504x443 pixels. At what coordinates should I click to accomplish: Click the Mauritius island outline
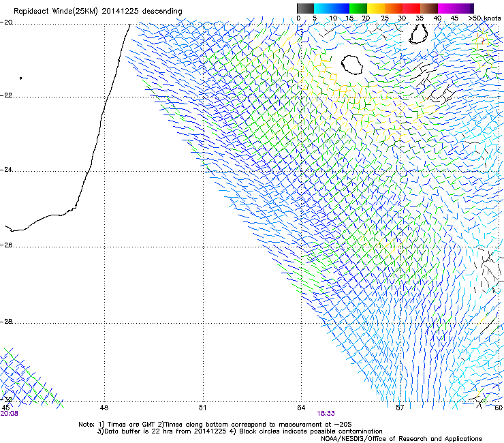[x=418, y=33]
